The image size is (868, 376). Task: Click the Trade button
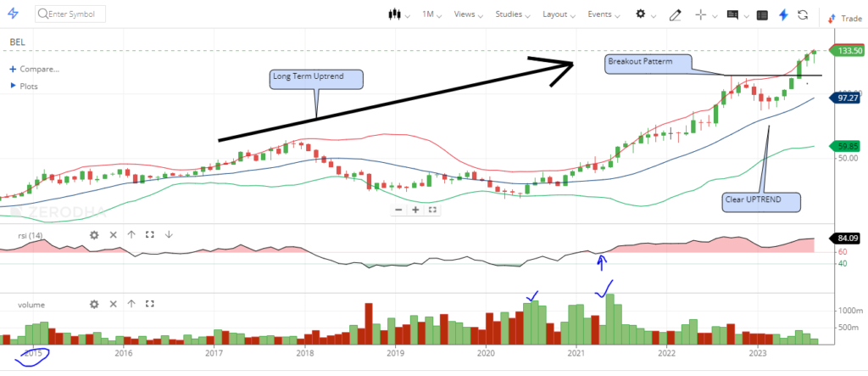(846, 19)
